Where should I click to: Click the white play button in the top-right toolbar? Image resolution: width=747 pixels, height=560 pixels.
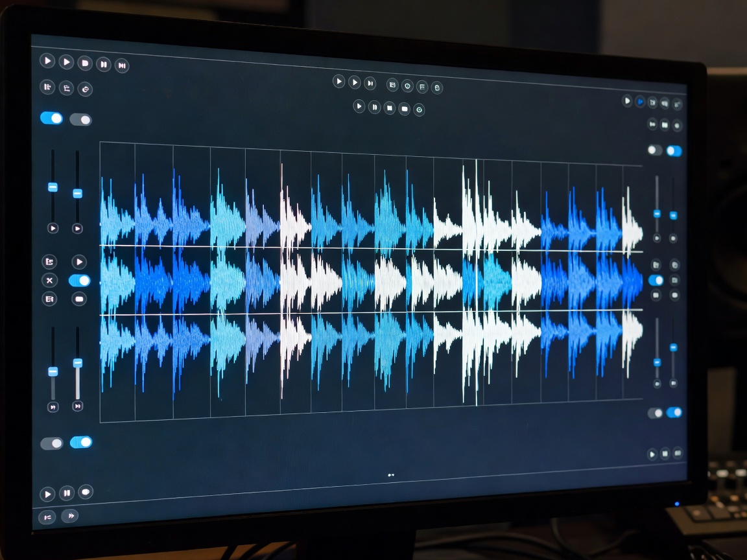(627, 100)
